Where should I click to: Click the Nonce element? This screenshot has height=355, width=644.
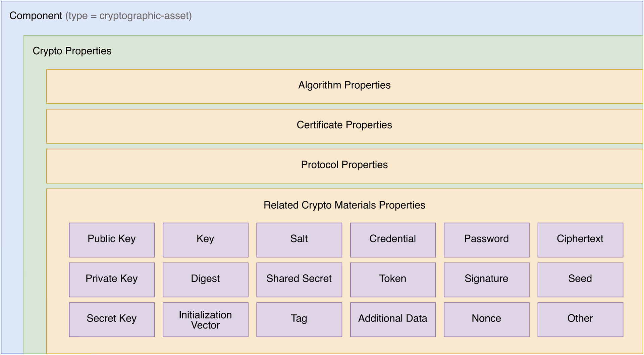click(x=486, y=319)
